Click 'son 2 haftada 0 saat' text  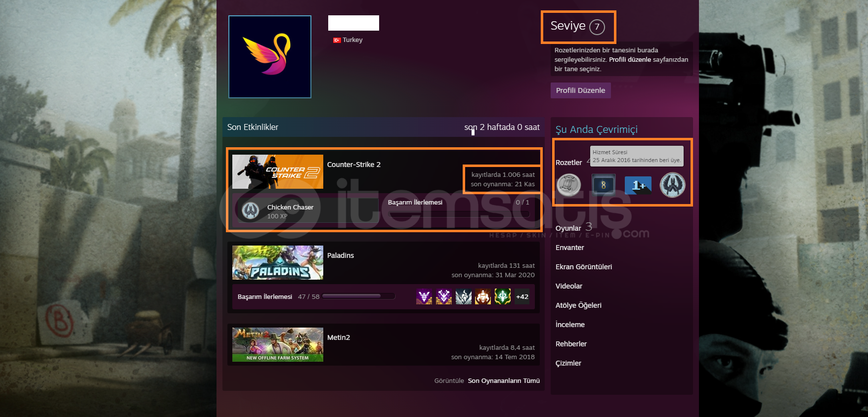coord(502,127)
